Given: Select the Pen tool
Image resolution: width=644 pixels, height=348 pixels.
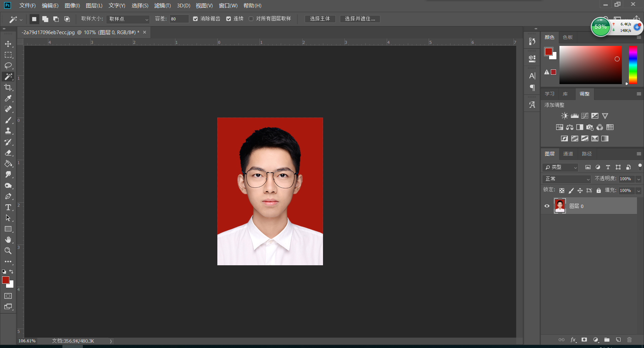Looking at the screenshot, I should pos(8,196).
